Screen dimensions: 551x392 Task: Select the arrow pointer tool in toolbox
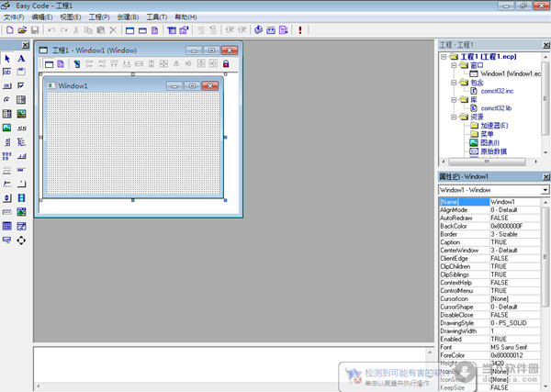click(7, 59)
